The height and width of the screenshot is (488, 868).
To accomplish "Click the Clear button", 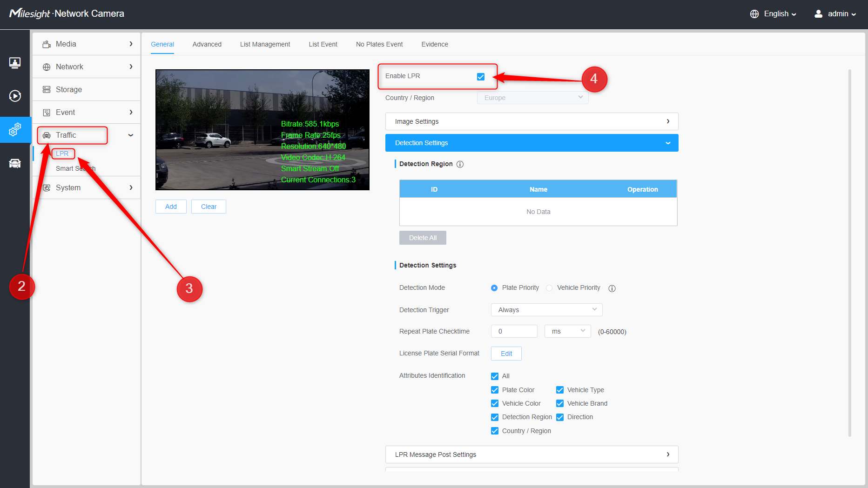I will (209, 207).
